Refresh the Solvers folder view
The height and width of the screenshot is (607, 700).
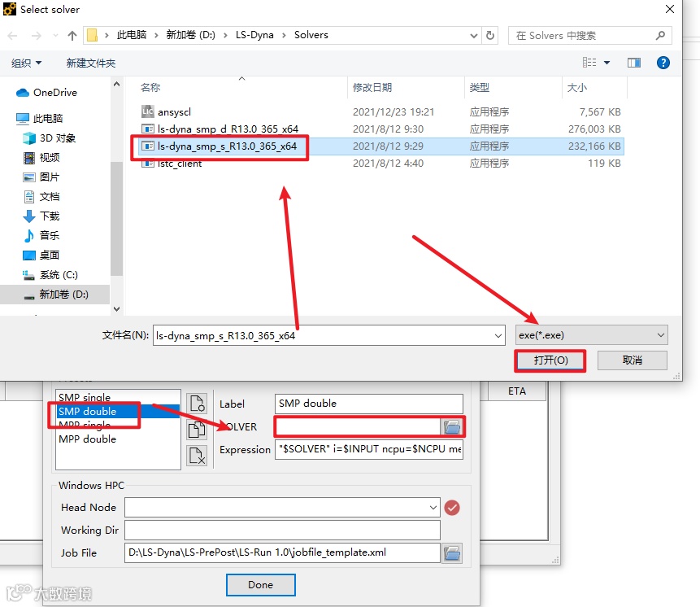[x=489, y=35]
